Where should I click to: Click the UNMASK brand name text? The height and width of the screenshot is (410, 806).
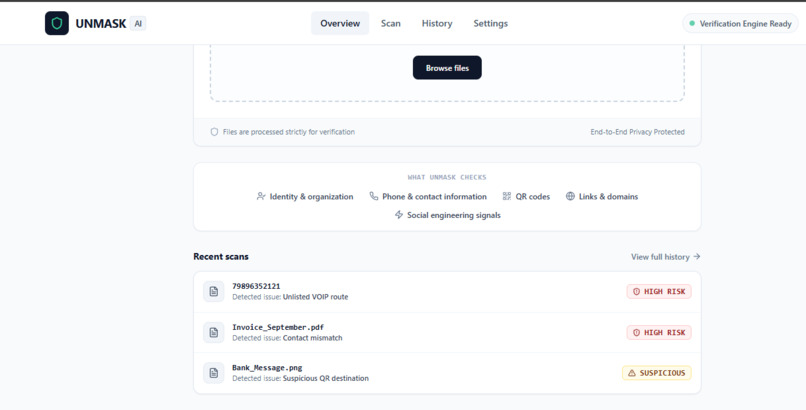101,23
